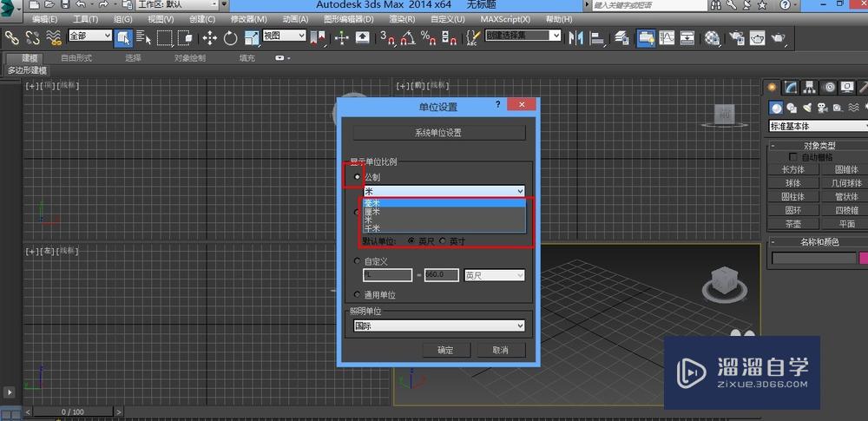Pick 毫米 from the metric unit list

pos(444,203)
